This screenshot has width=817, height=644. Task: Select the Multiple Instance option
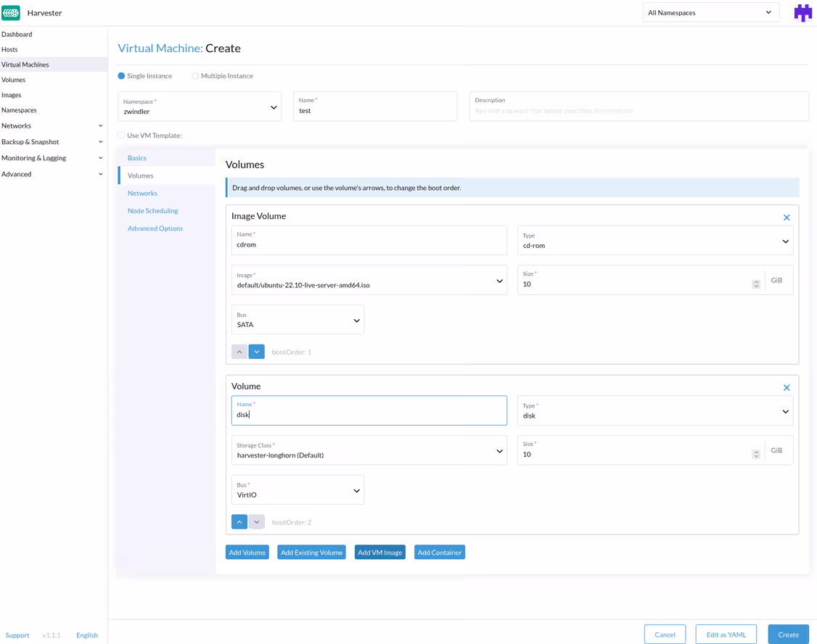click(195, 76)
